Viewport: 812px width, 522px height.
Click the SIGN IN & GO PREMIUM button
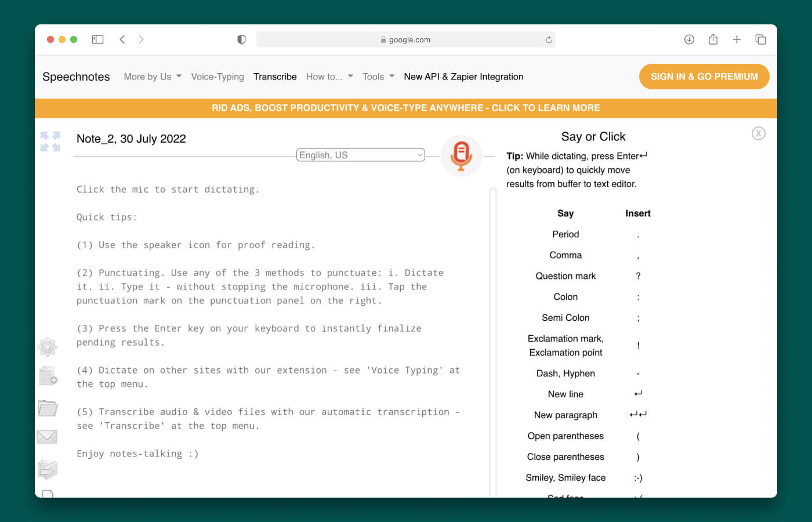(x=704, y=77)
